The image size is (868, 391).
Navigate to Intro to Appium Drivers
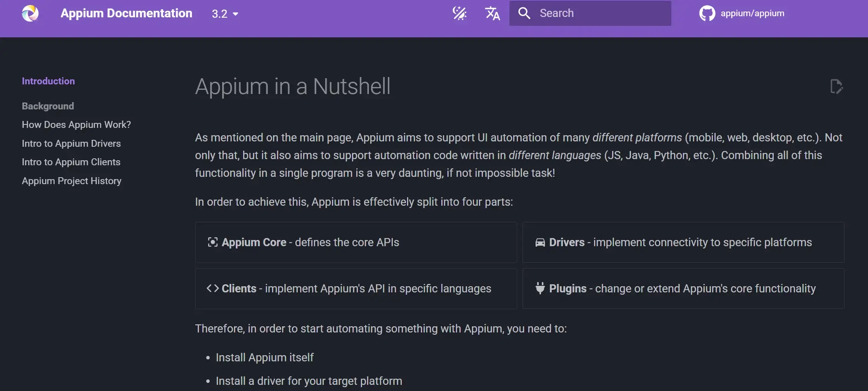coord(71,143)
